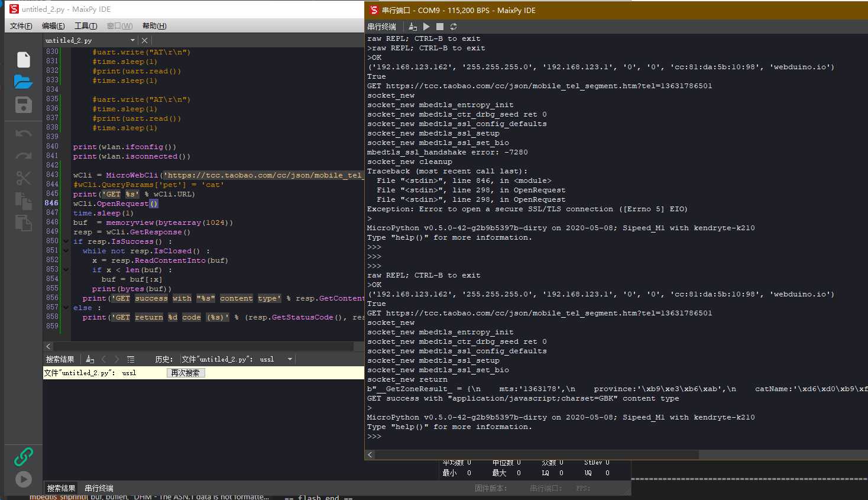Cut selection with the scissors icon
The image size is (868, 500).
(x=24, y=178)
